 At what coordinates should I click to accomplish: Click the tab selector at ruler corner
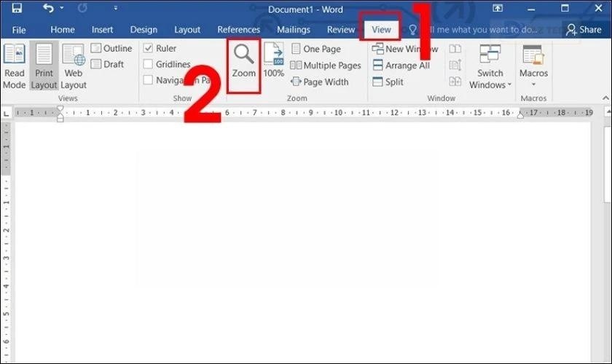point(7,114)
